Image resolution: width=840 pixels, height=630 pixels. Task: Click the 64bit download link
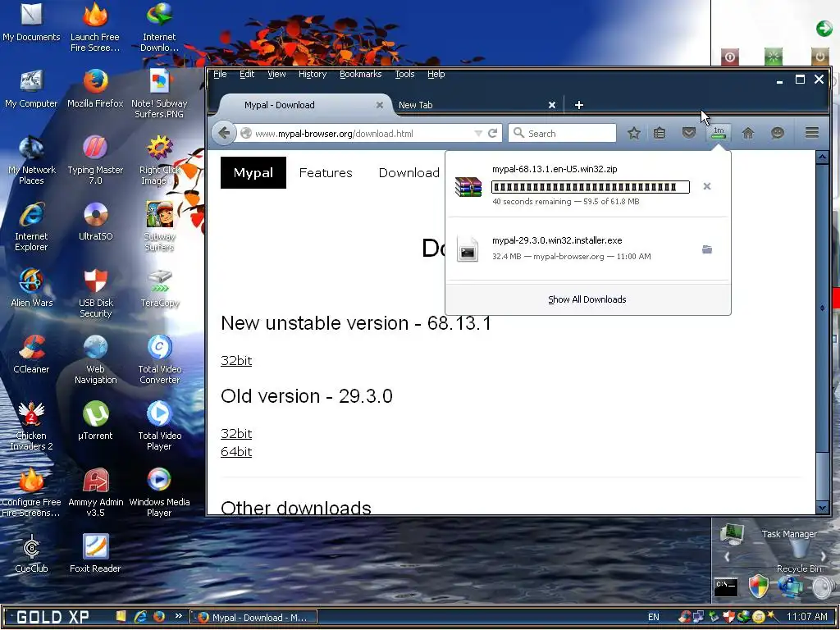pos(236,452)
